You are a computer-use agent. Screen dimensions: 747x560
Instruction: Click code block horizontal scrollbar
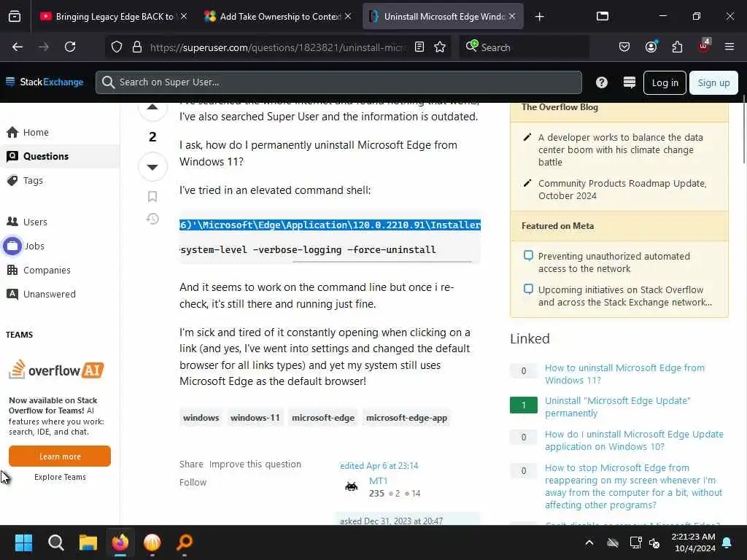pos(382,262)
